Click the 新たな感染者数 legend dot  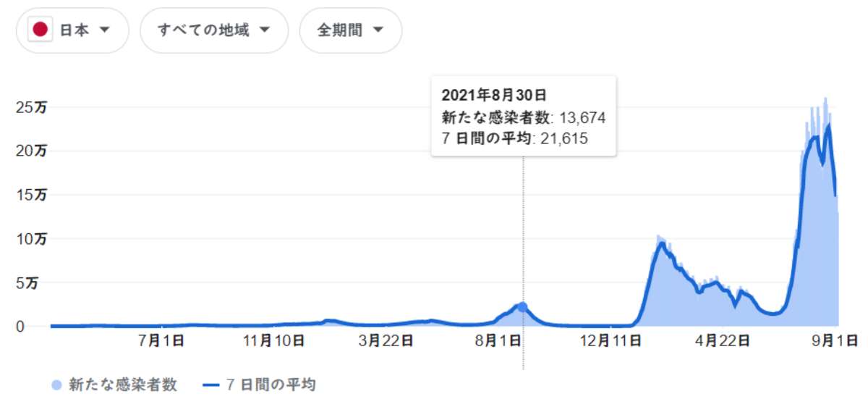point(56,386)
